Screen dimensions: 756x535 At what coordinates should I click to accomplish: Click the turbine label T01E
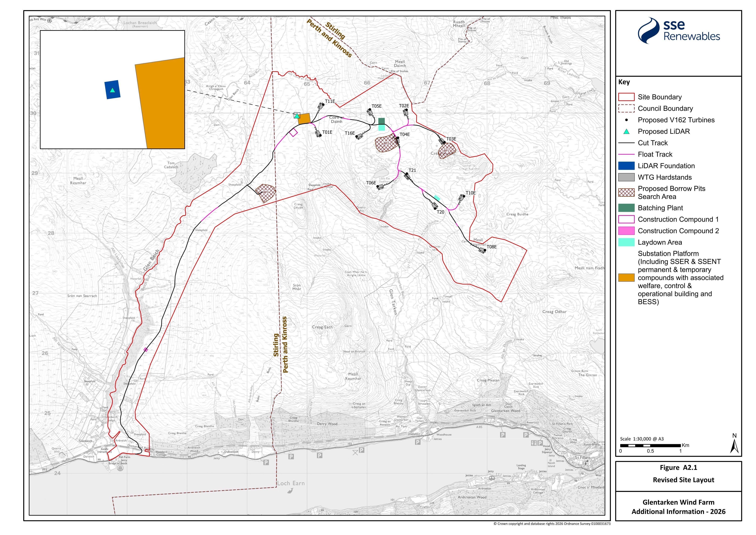[327, 132]
